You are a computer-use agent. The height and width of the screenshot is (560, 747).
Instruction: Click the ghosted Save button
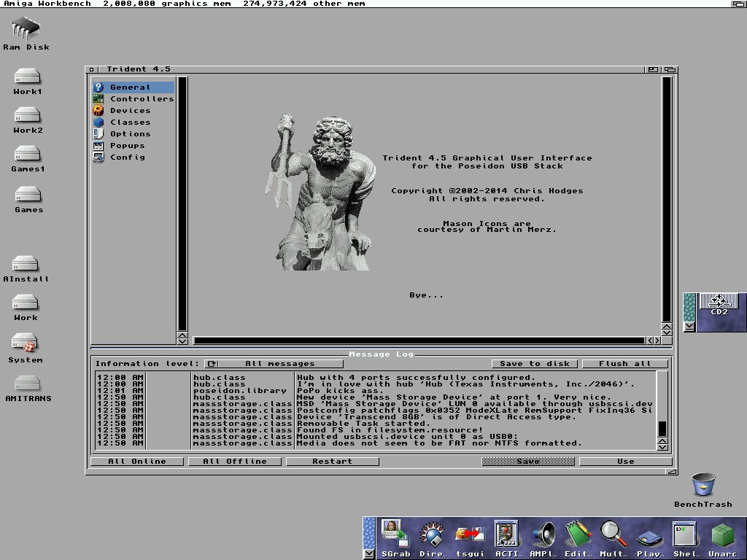[x=528, y=462]
